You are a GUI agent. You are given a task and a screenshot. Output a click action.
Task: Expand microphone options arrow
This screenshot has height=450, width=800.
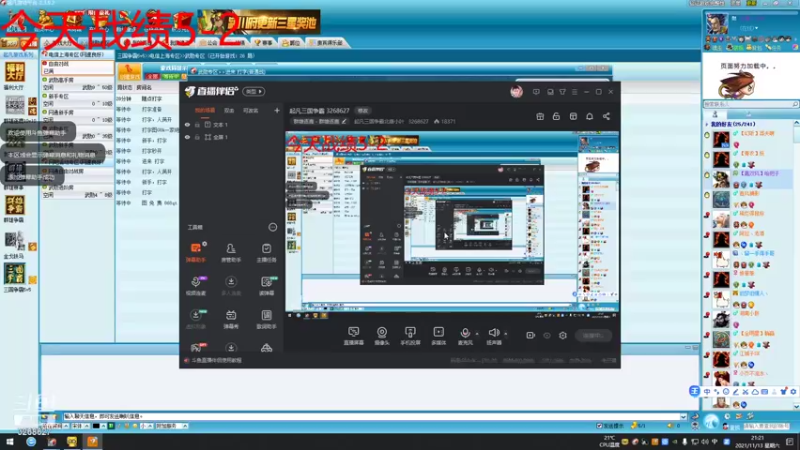pos(477,334)
